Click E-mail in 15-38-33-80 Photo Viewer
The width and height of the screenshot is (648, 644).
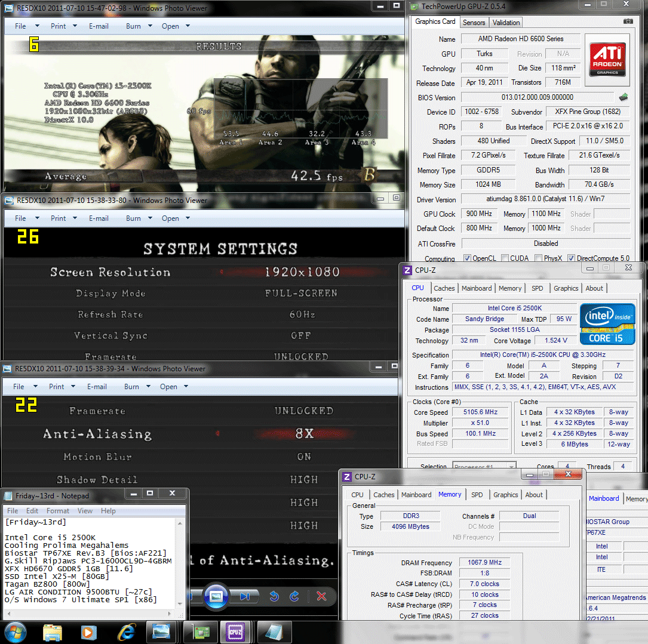point(99,218)
